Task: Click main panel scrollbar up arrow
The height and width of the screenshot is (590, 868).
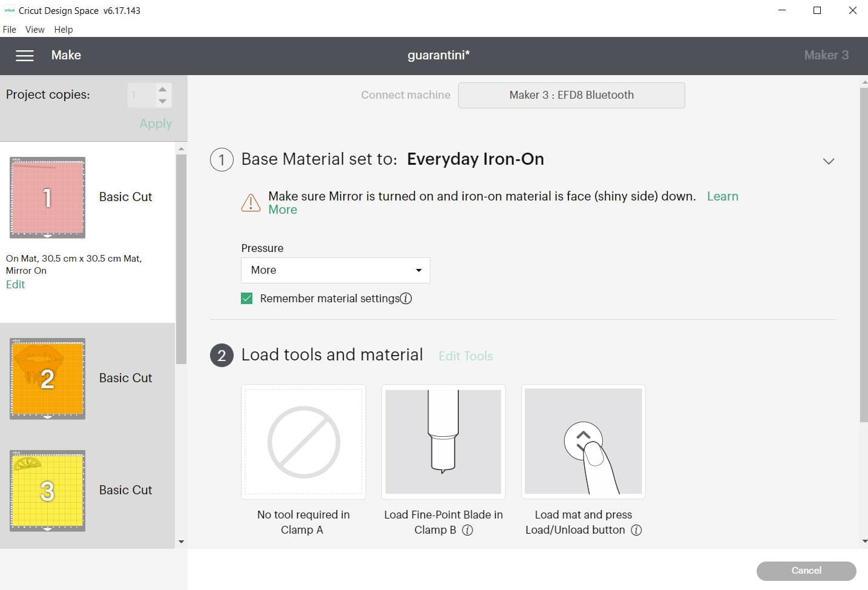Action: pos(864,82)
